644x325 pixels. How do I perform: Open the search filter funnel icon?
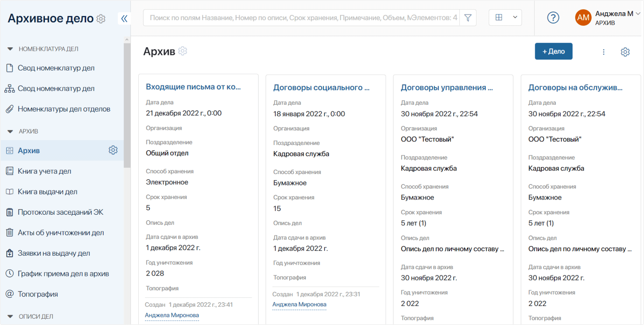pos(468,18)
